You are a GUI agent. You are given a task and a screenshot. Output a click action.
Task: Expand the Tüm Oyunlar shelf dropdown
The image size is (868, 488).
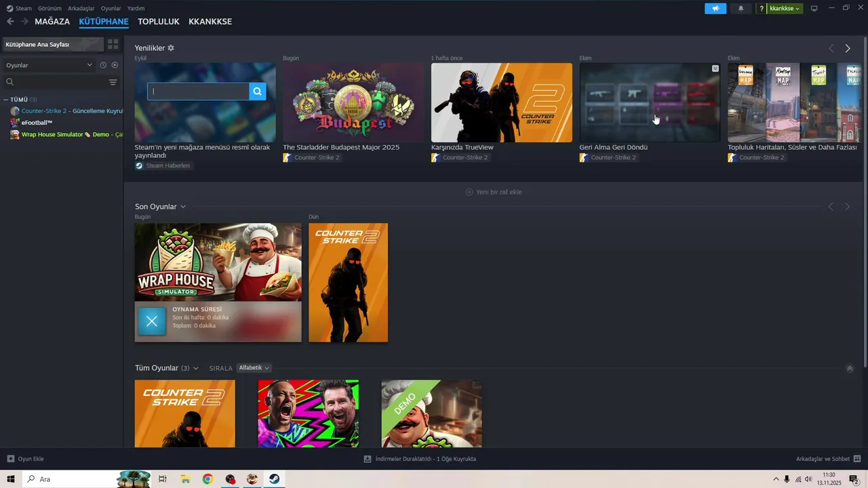[196, 368]
